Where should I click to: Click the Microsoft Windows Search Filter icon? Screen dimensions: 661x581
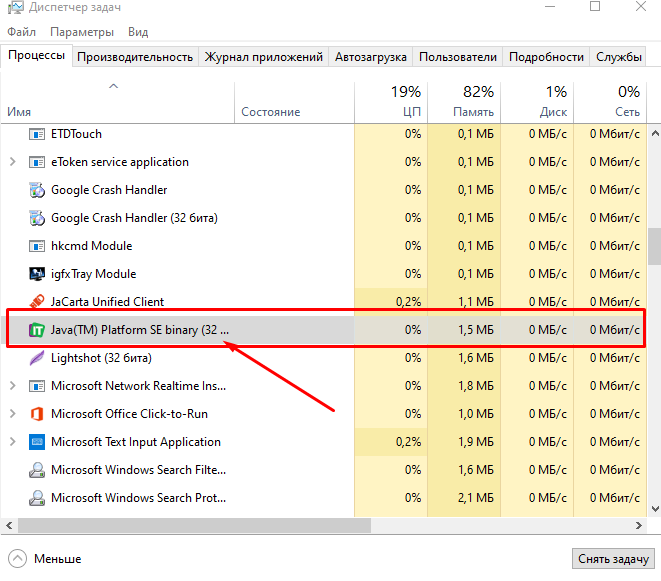coord(37,470)
